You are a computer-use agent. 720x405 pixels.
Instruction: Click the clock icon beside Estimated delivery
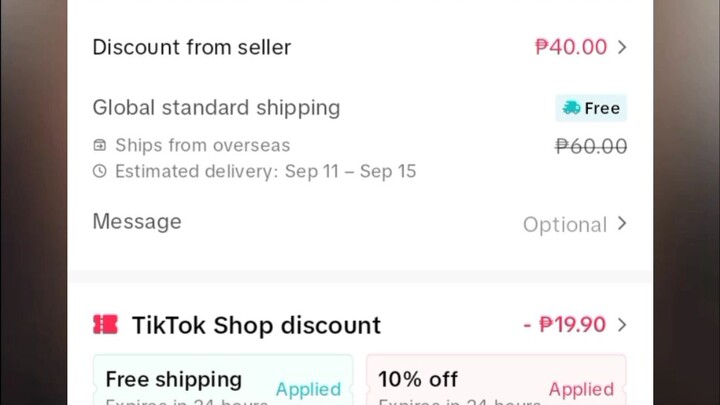point(99,171)
